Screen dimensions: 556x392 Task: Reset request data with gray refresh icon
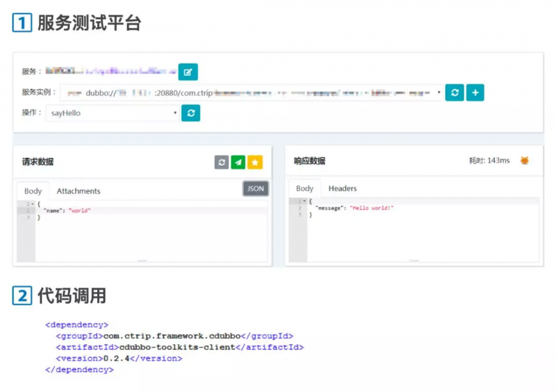pyautogui.click(x=221, y=162)
